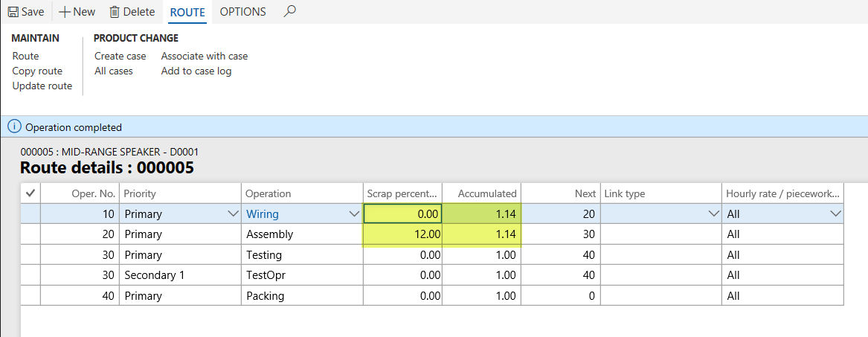Toggle select-all checkmark in grid header
The image size is (868, 337).
click(x=30, y=193)
